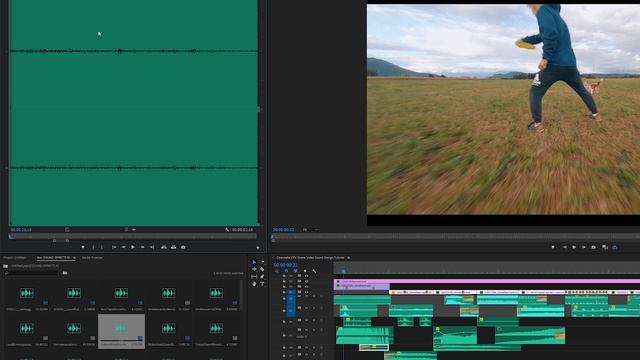This screenshot has width=640, height=360.
Task: Click Source monitor current timecode
Action: tap(21, 230)
